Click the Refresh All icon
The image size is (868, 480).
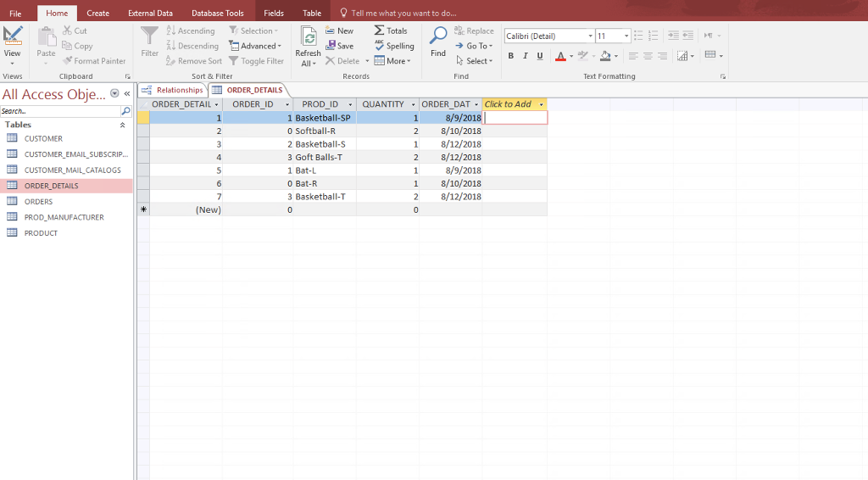point(309,38)
